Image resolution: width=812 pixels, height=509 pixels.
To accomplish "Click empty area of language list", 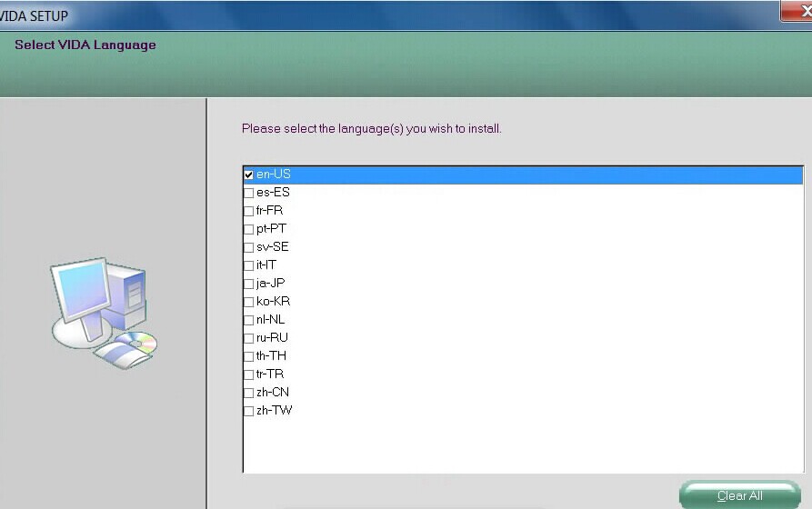I will (x=523, y=445).
